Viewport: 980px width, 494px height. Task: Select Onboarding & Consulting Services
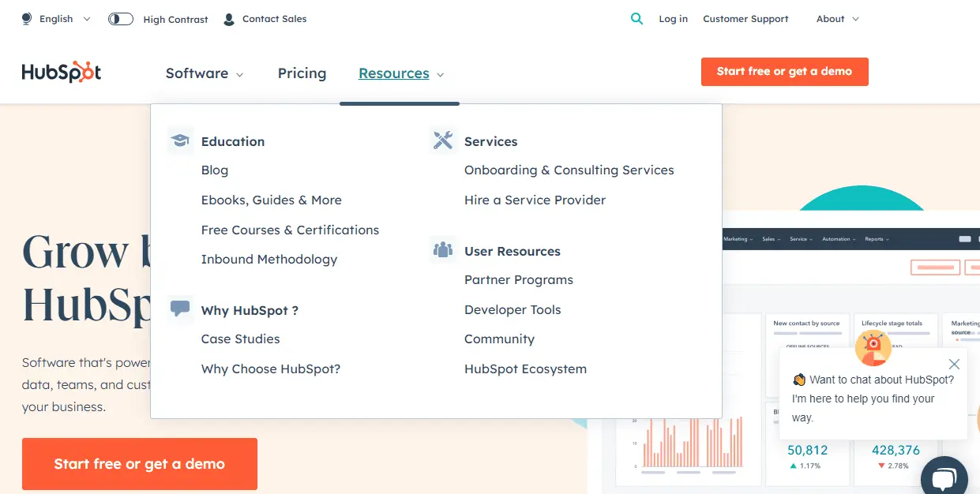click(x=569, y=170)
